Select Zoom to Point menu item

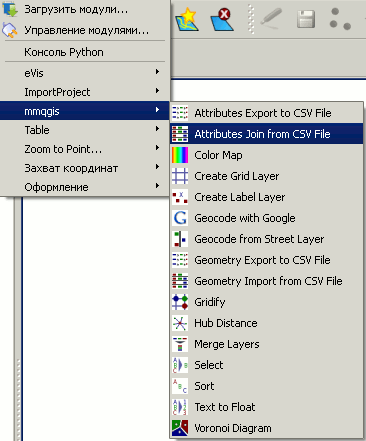(85, 149)
